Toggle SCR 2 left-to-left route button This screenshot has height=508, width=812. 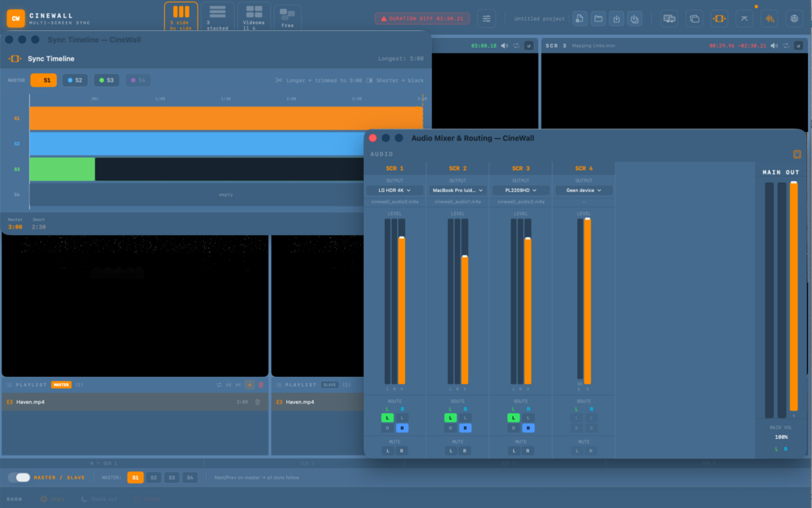450,418
